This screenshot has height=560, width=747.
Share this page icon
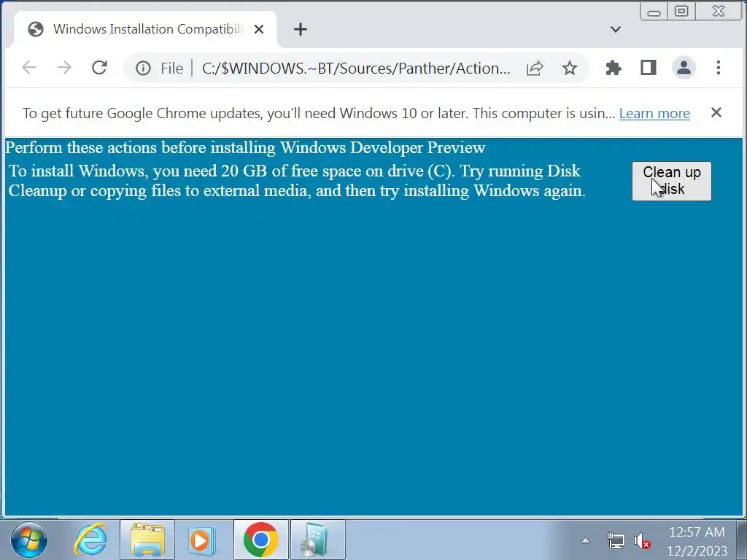pyautogui.click(x=535, y=68)
